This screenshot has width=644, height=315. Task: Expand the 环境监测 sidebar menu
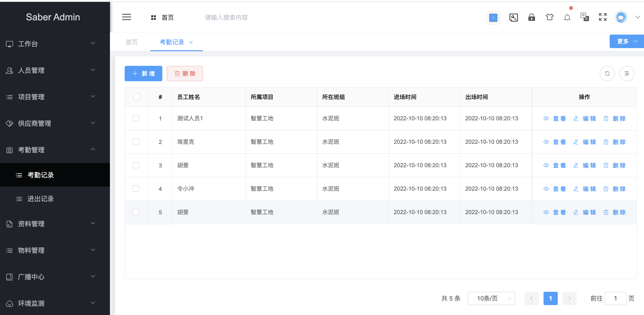(55, 303)
